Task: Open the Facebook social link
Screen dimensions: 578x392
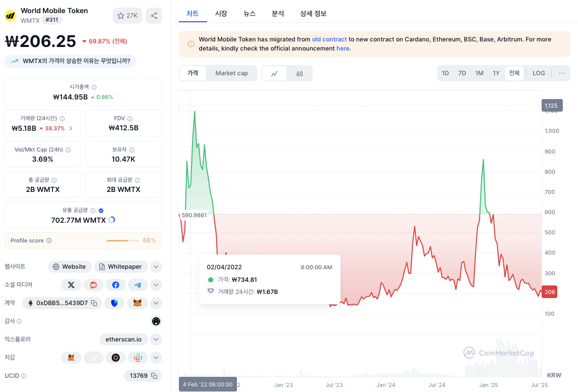Action: pos(116,285)
